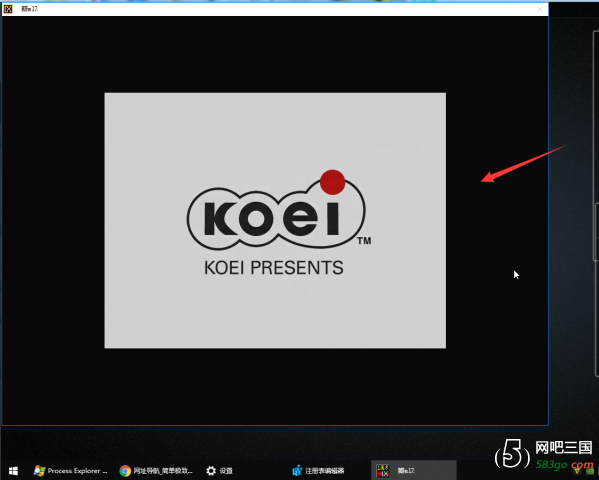Image resolution: width=599 pixels, height=480 pixels.
Task: Close the game window
Action: click(x=540, y=9)
